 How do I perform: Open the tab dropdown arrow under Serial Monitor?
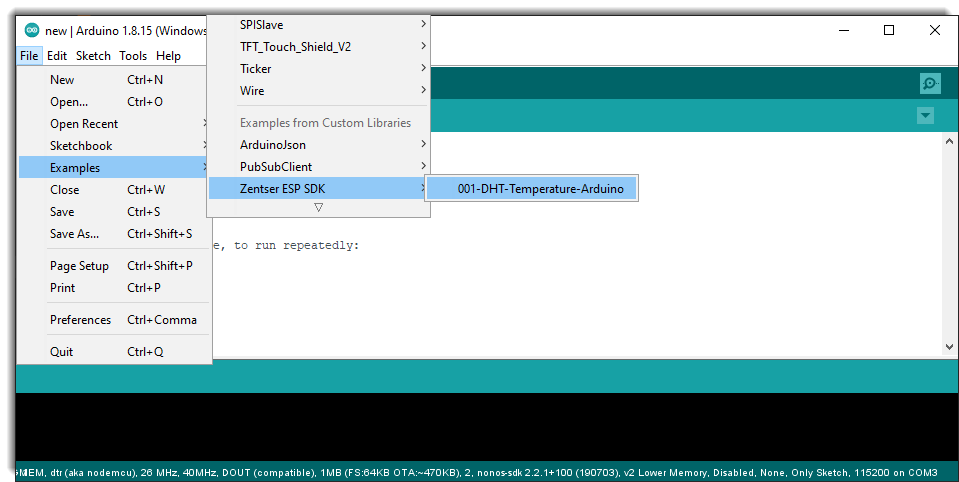(x=925, y=115)
